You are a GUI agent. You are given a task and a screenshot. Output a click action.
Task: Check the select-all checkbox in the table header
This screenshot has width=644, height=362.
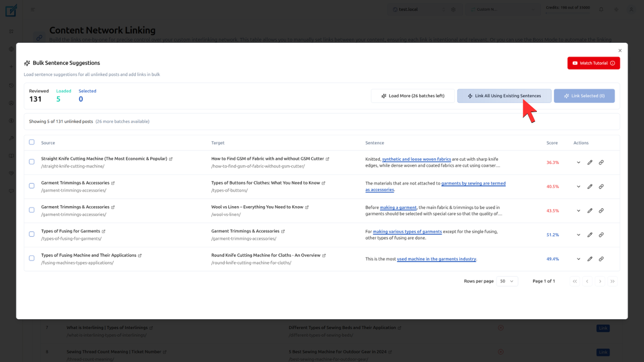[31, 142]
